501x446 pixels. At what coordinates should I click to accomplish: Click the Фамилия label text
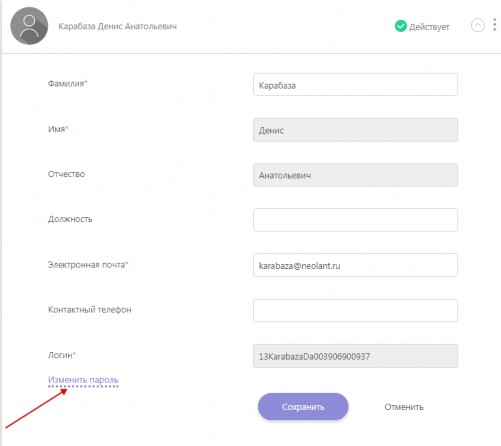[x=67, y=83]
